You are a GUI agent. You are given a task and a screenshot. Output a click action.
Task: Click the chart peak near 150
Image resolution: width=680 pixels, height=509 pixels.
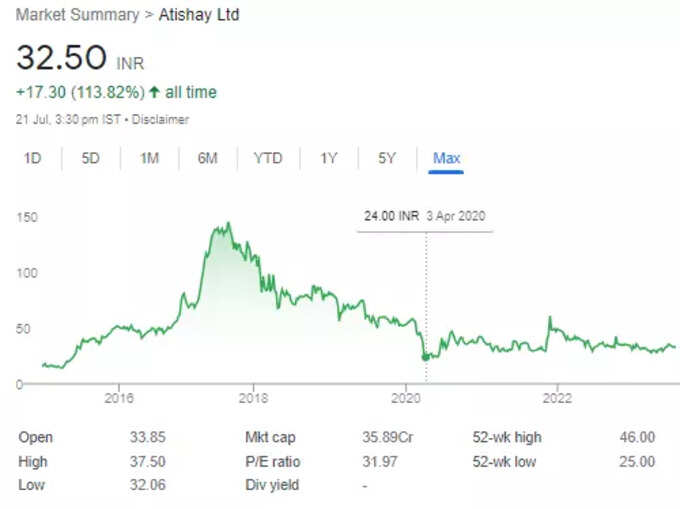229,223
